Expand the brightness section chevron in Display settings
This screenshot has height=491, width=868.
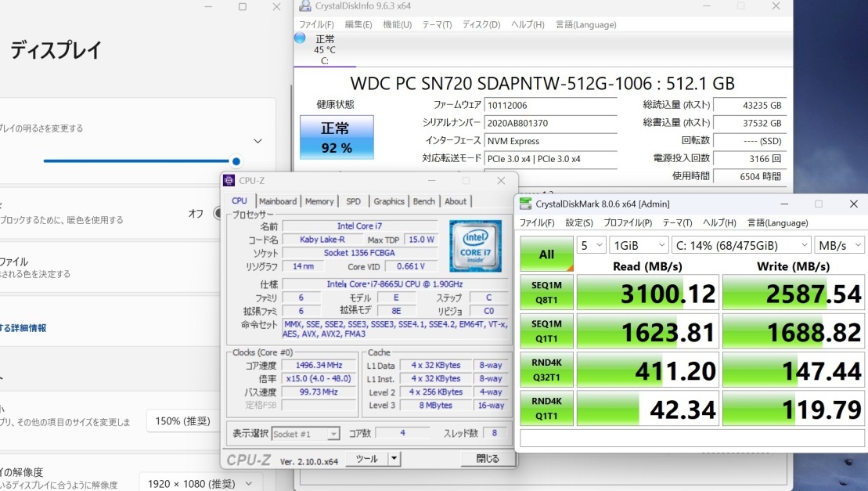click(x=258, y=141)
